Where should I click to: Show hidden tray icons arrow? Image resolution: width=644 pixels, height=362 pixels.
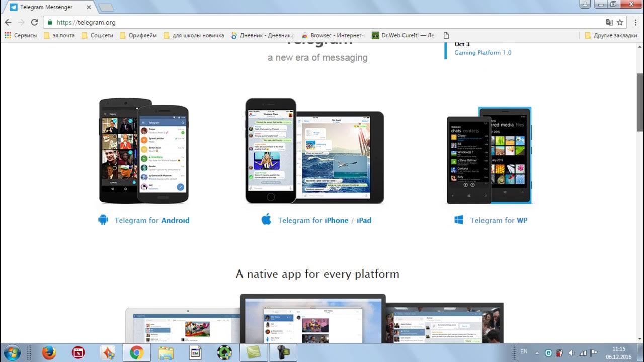(x=537, y=353)
